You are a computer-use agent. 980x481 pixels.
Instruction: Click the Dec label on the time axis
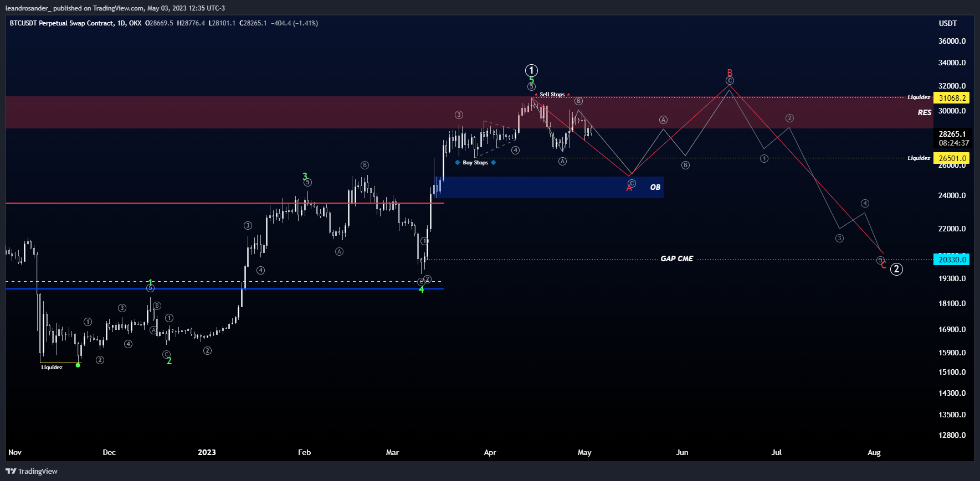pos(109,452)
